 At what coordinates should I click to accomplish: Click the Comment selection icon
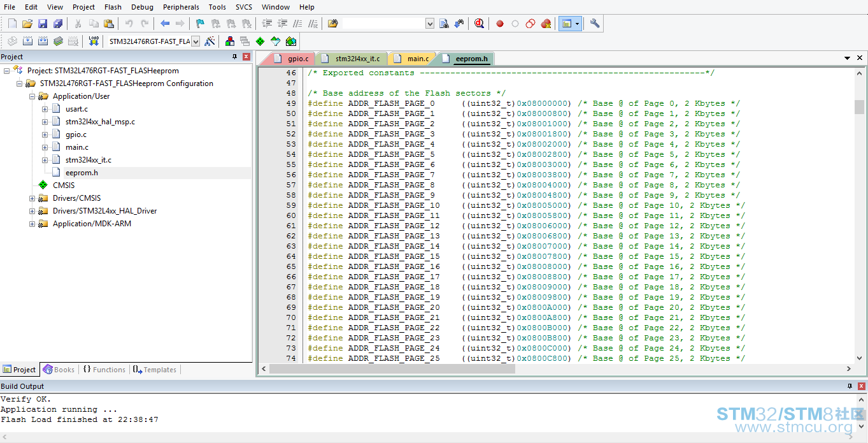[x=298, y=24]
